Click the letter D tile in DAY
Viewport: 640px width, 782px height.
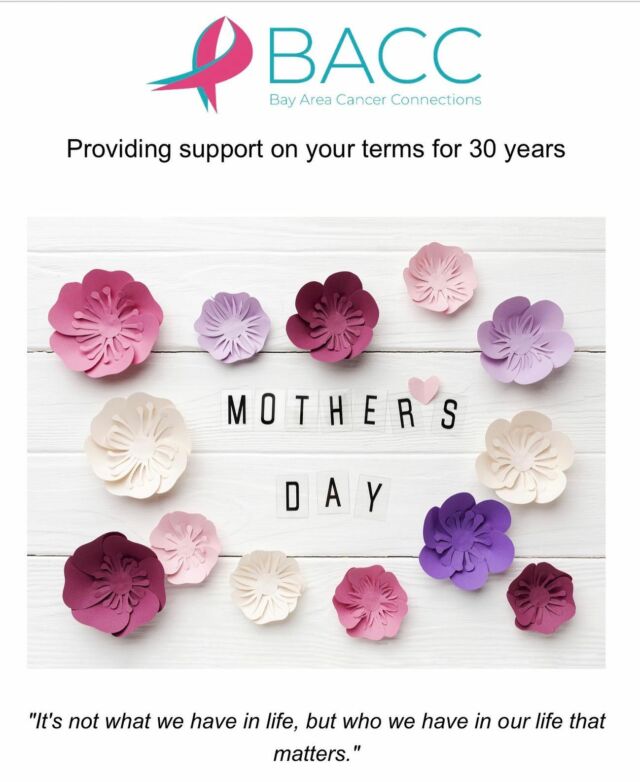(x=292, y=494)
